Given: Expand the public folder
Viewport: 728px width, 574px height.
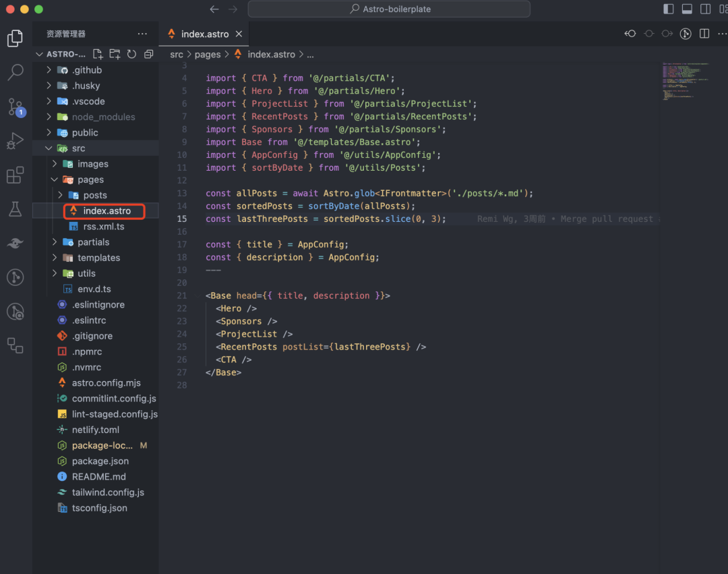Looking at the screenshot, I should pos(85,133).
